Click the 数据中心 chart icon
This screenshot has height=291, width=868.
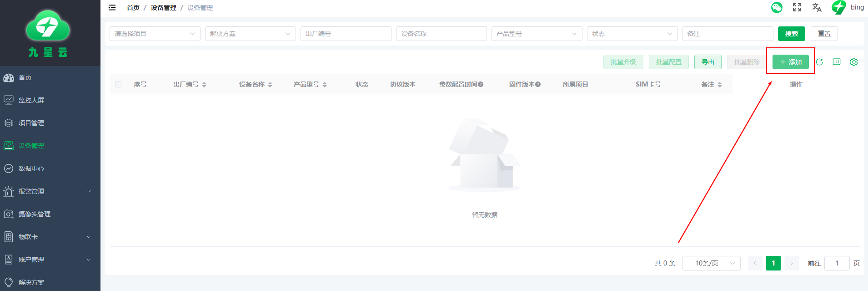coord(9,168)
